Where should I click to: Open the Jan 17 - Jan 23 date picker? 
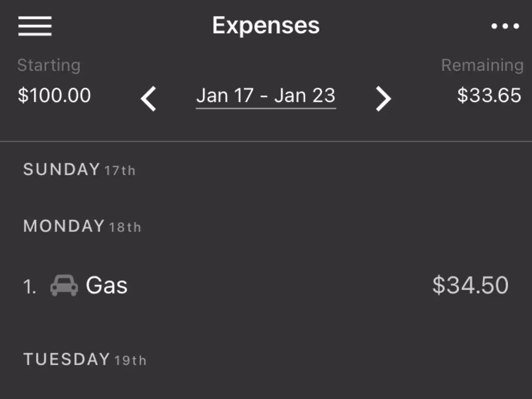point(266,96)
